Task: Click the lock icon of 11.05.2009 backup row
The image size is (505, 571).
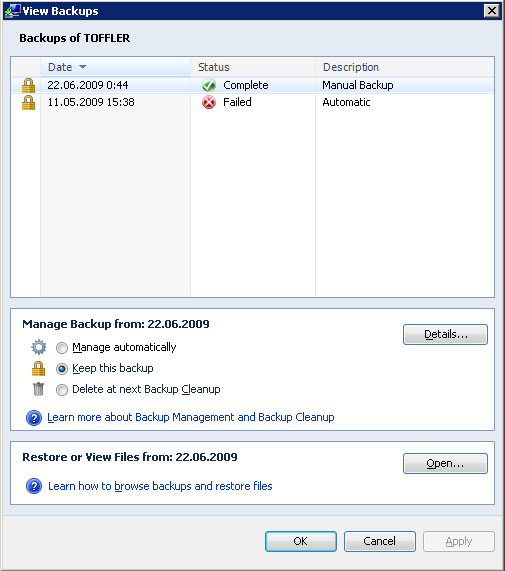Action: 28,103
